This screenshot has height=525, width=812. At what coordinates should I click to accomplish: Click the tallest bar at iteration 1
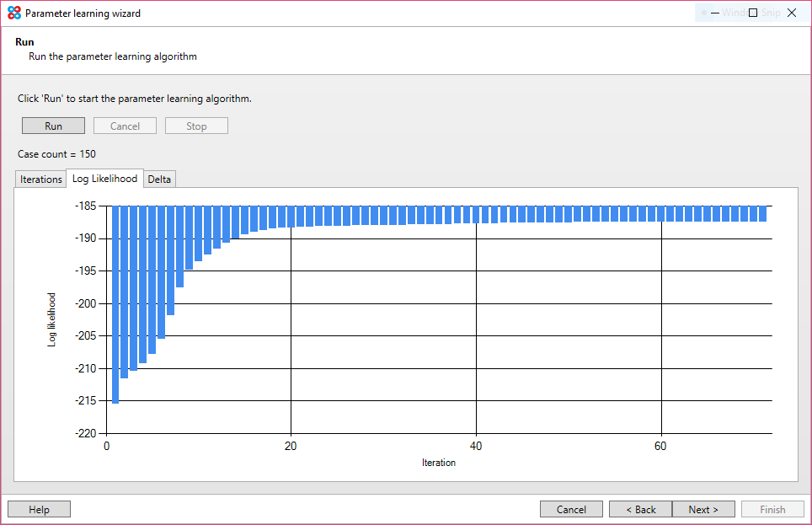point(115,303)
